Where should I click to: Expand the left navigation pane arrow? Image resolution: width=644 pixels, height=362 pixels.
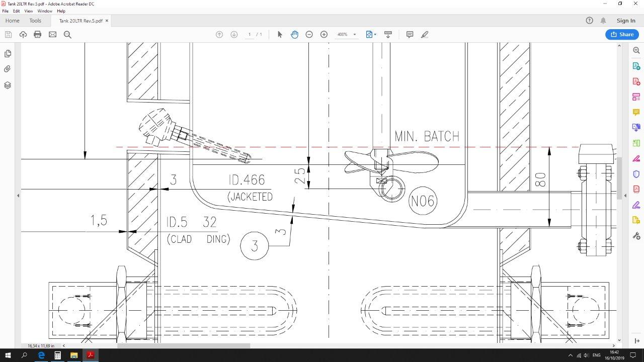click(18, 196)
